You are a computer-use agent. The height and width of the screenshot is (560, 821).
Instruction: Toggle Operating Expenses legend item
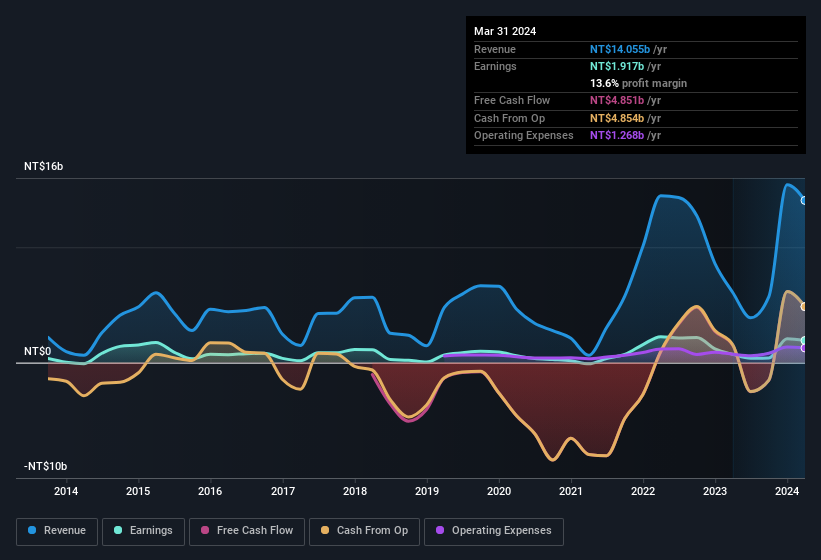click(x=494, y=530)
